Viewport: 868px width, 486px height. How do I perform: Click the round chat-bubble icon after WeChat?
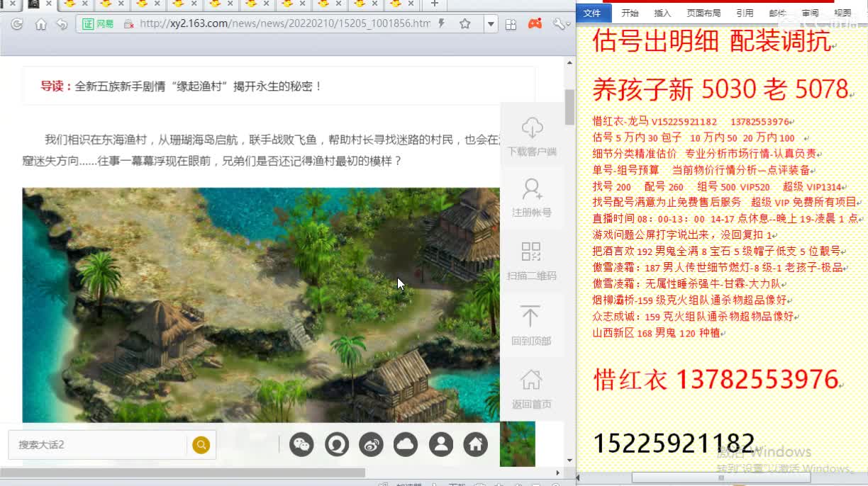coord(337,444)
